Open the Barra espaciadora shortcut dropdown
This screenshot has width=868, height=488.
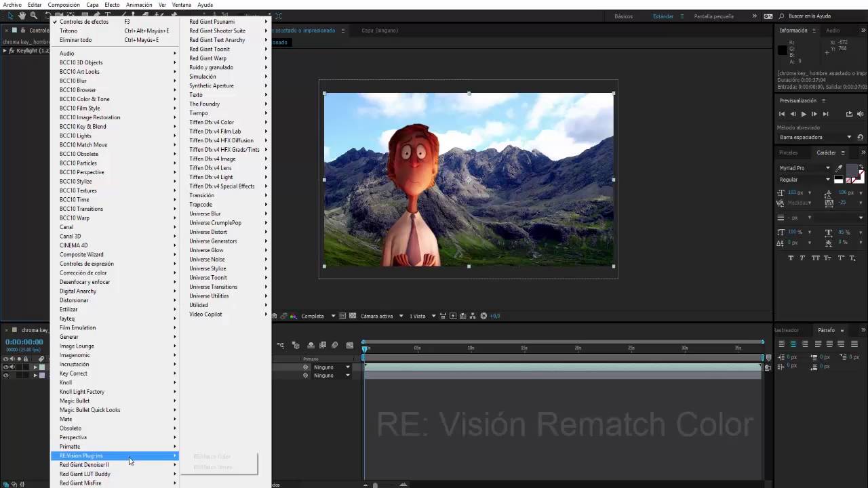[x=815, y=137]
